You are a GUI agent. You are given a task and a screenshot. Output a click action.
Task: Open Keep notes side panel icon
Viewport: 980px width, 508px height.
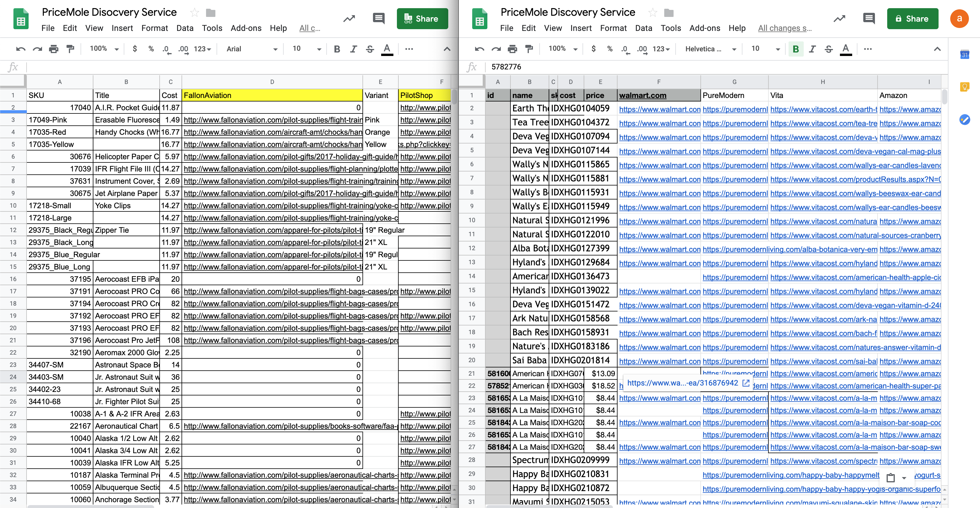coord(965,87)
